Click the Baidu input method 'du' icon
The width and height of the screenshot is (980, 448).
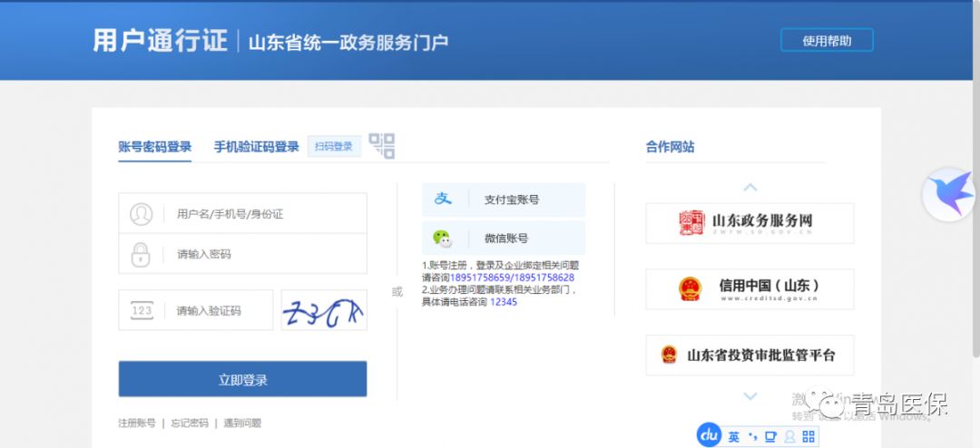[709, 436]
